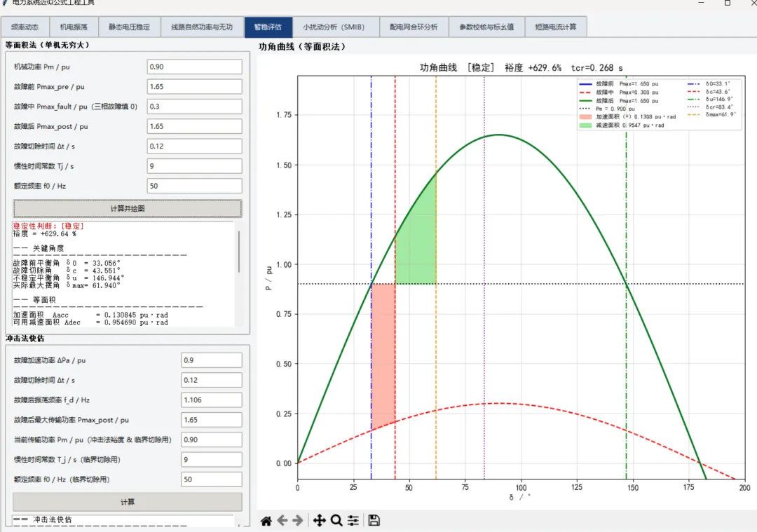Viewport: 757px width, 532px height.
Task: Click the 冲击法快估 section heading
Action: pos(25,339)
